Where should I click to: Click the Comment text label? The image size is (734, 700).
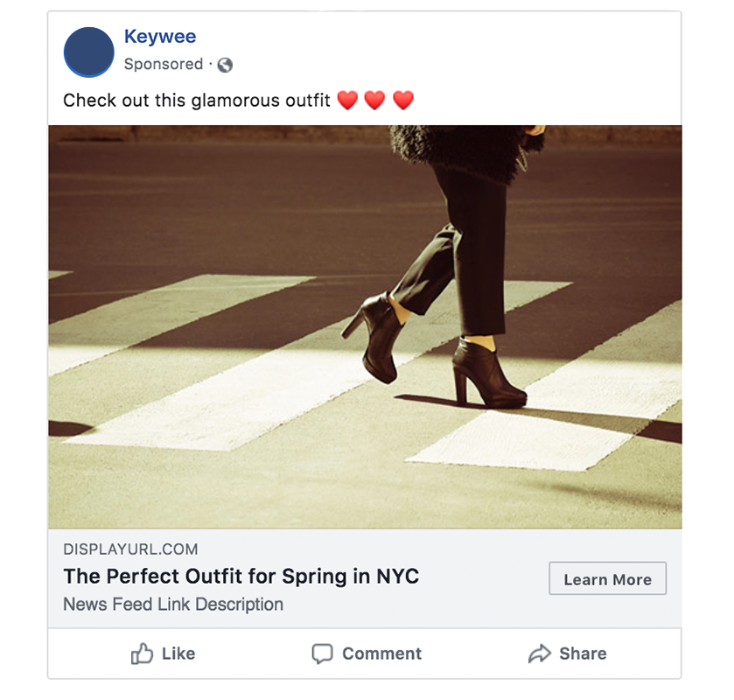[382, 654]
